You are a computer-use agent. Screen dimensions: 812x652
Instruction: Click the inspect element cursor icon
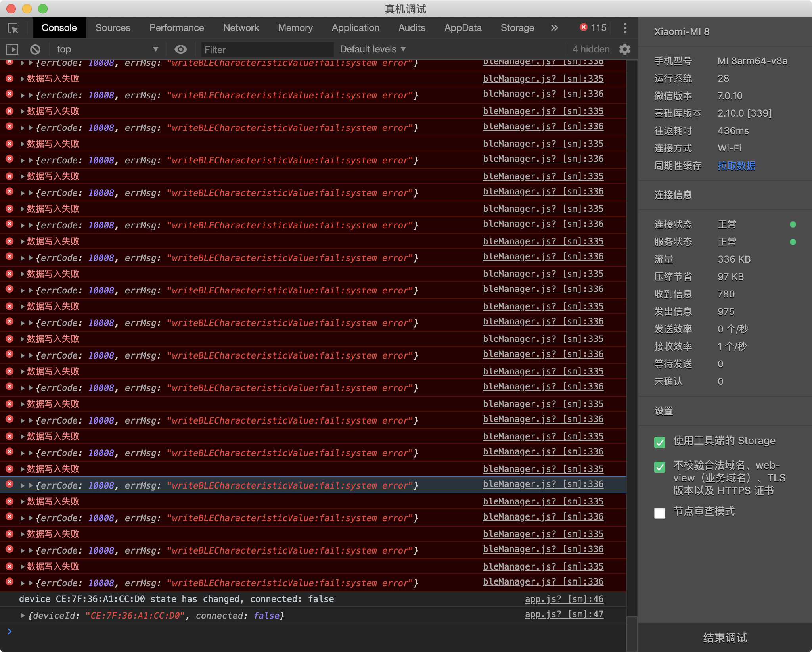[13, 28]
